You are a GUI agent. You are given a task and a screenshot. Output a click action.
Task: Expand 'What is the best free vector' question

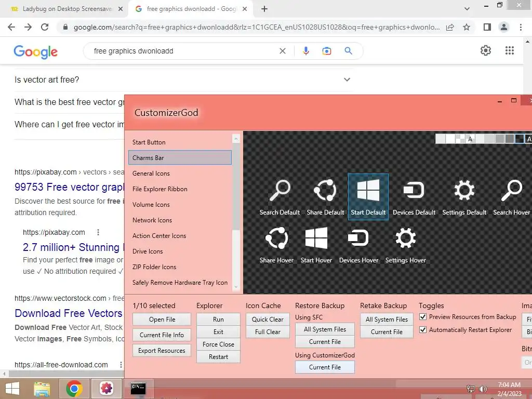70,102
